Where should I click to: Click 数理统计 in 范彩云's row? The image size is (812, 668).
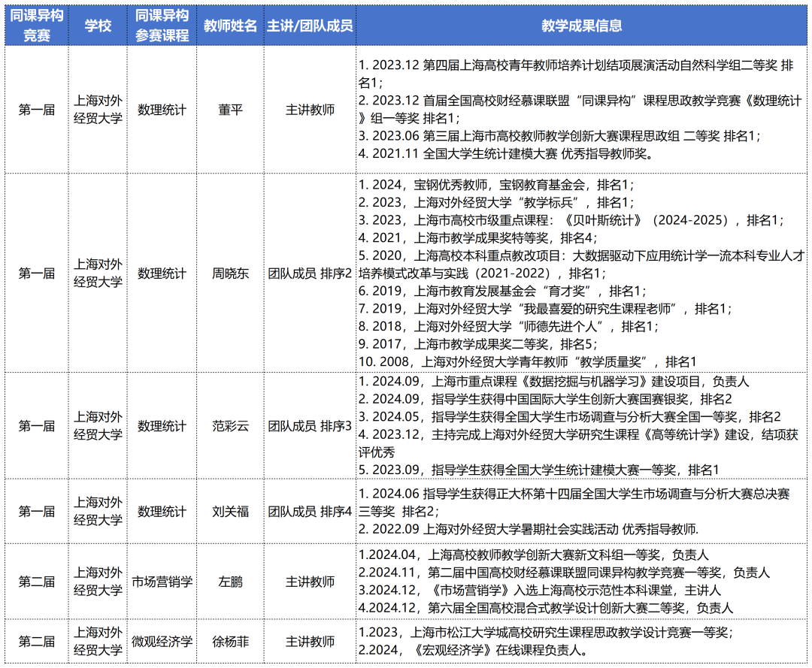point(162,426)
